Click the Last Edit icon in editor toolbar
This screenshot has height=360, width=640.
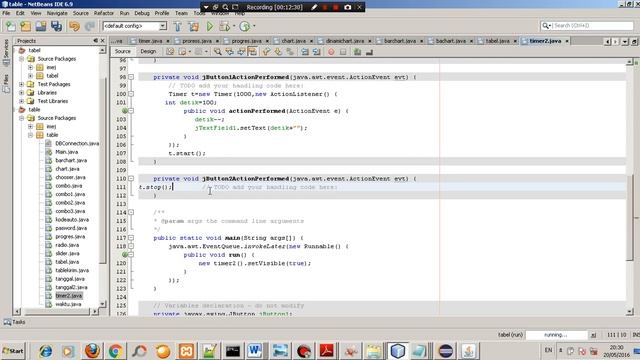point(170,52)
